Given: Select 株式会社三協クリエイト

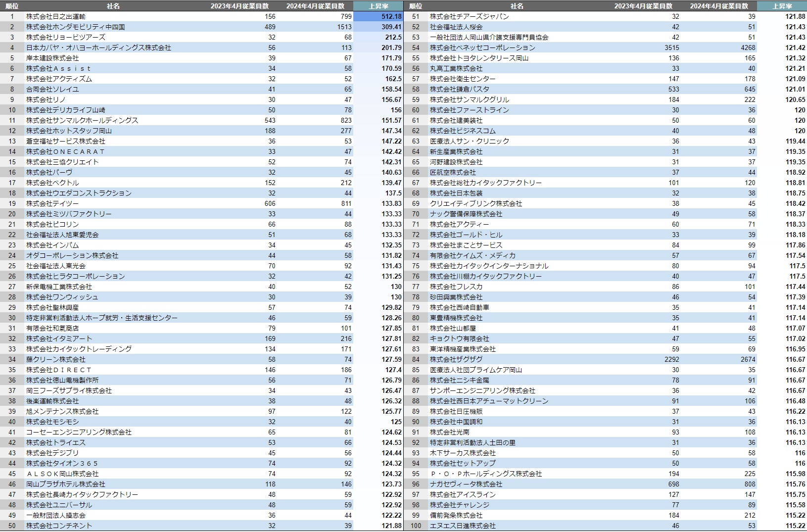Looking at the screenshot, I should point(62,162).
